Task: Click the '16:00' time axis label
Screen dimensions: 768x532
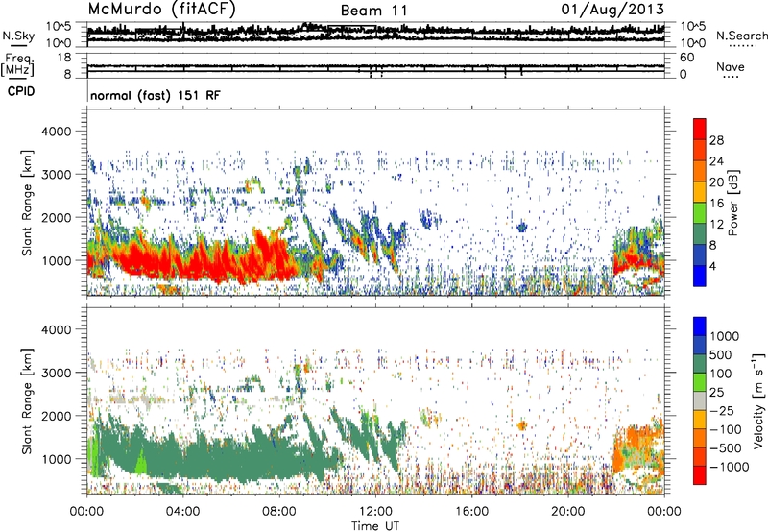Action: [x=471, y=511]
